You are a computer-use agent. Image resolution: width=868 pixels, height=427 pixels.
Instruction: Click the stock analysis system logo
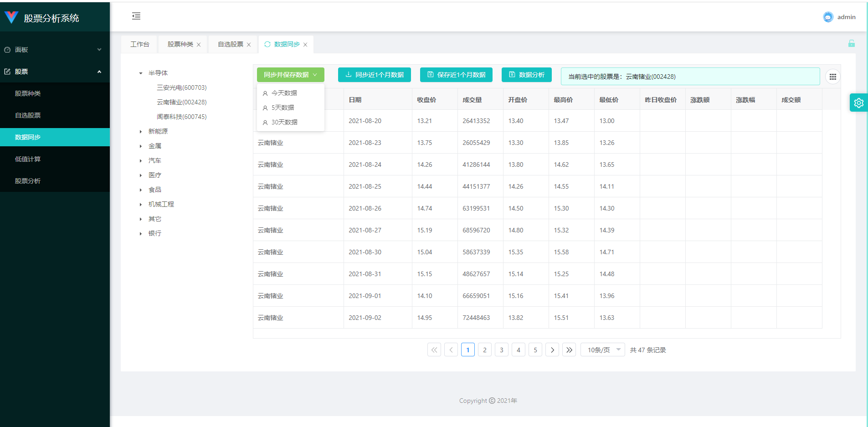11,18
